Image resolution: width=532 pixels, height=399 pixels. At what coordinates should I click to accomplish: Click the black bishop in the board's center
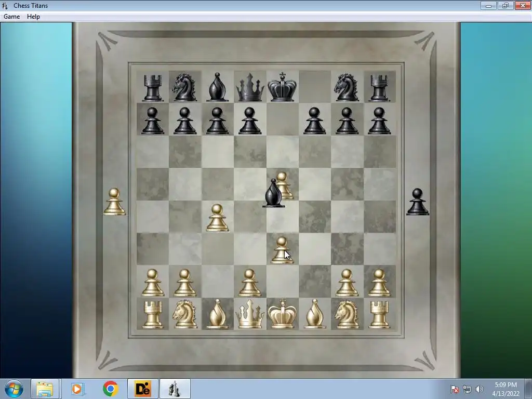coord(273,193)
